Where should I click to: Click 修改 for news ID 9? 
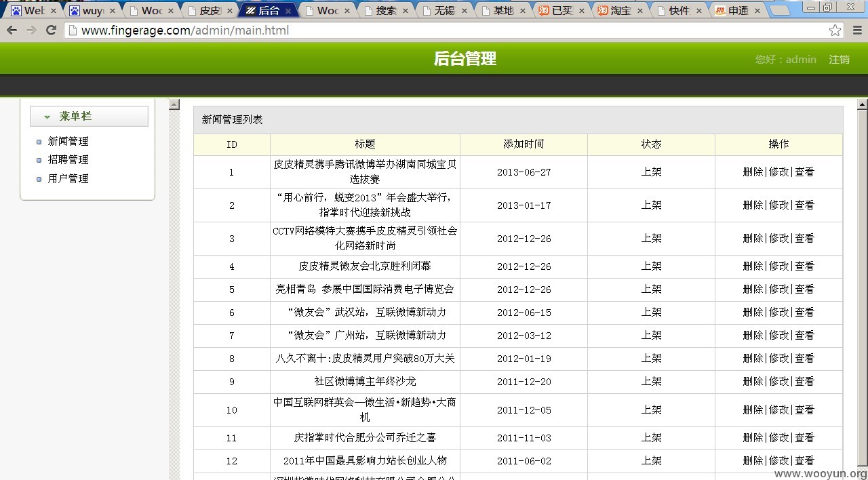(x=778, y=381)
